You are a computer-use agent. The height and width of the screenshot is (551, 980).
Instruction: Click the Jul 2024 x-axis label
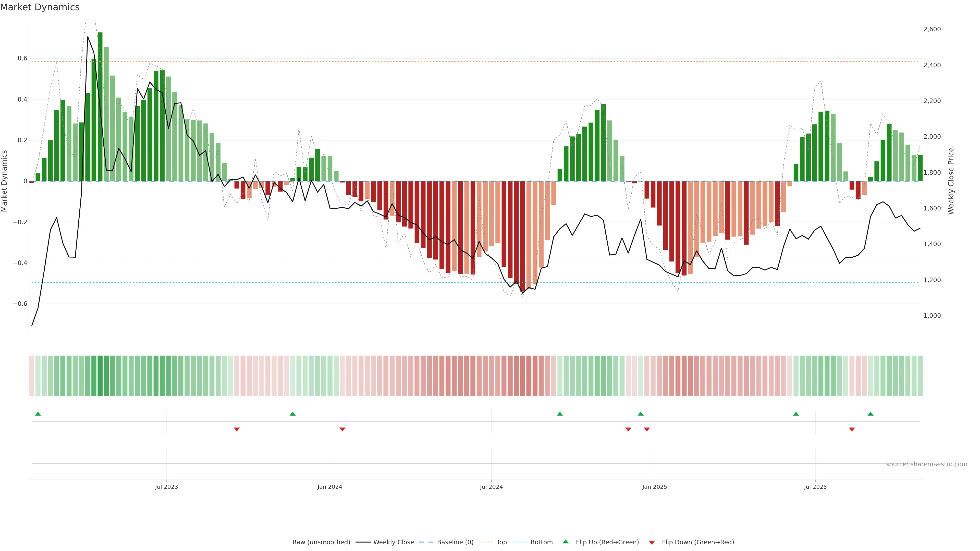pos(491,487)
